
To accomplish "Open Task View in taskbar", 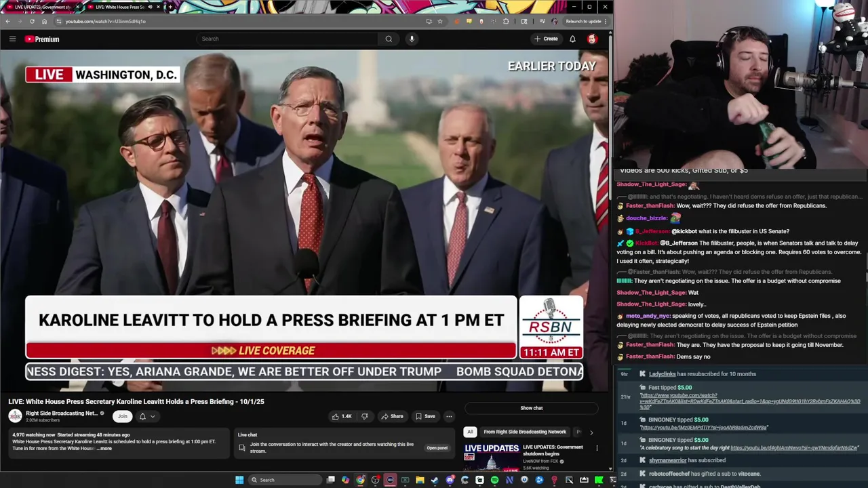I will [x=331, y=480].
